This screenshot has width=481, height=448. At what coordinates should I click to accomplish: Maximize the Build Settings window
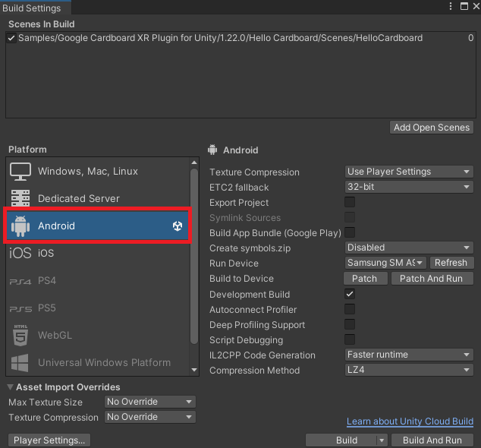coord(464,6)
